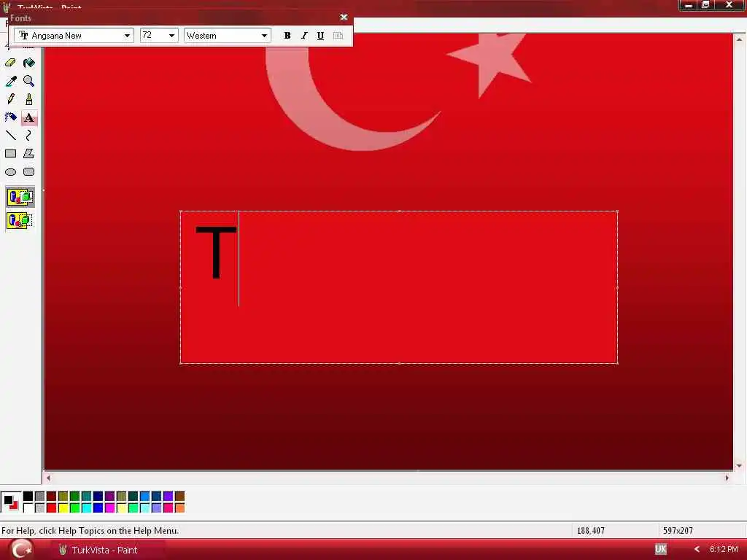The width and height of the screenshot is (747, 560).
Task: Select the Airbrush spray tool
Action: coord(10,117)
